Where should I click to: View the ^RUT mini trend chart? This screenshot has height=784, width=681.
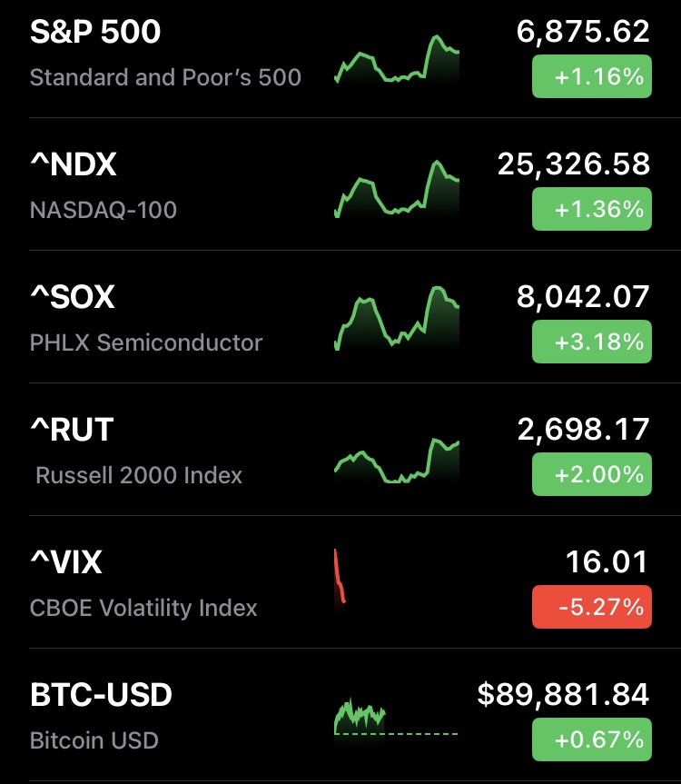coord(397,461)
